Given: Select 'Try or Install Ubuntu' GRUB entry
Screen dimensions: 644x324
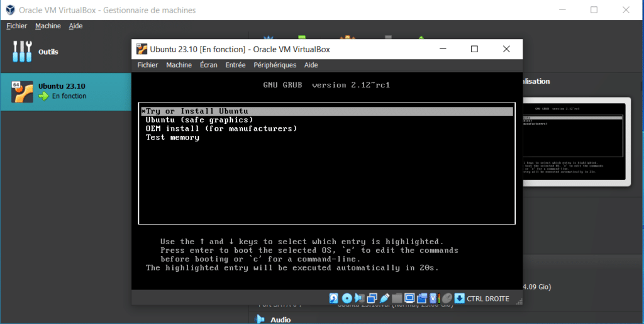Looking at the screenshot, I should 326,111.
